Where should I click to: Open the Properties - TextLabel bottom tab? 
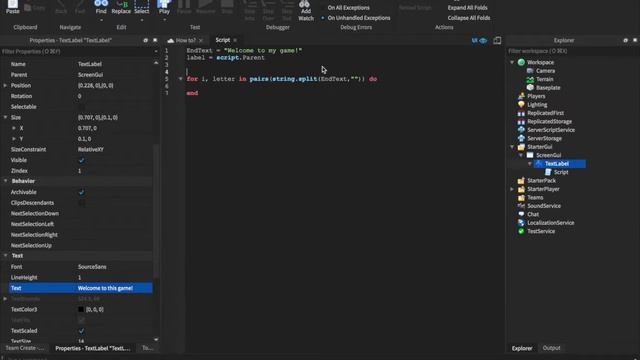[x=92, y=348]
